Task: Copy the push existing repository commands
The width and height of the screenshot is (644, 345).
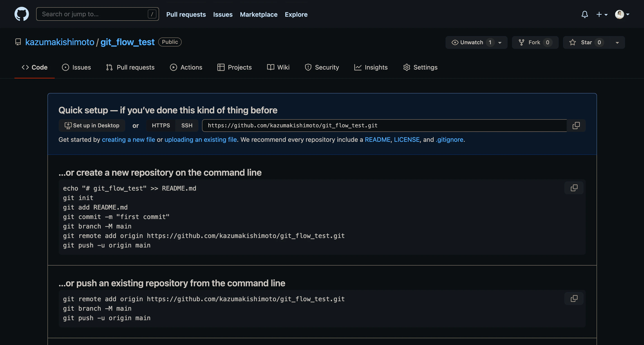Action: [574, 298]
